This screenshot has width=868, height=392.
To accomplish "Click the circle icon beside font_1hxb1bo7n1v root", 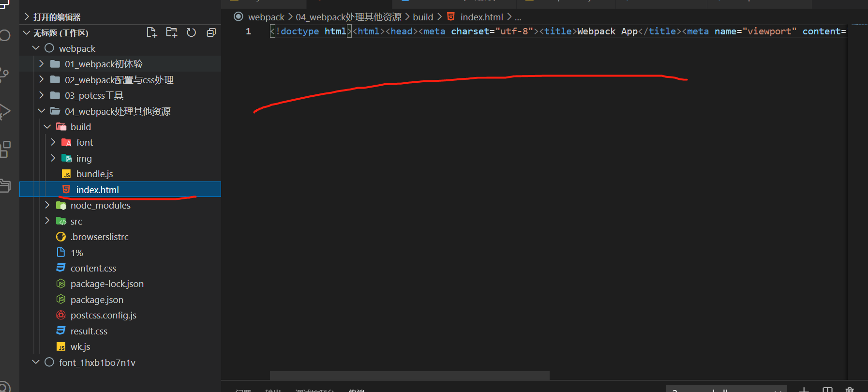I will click(49, 362).
